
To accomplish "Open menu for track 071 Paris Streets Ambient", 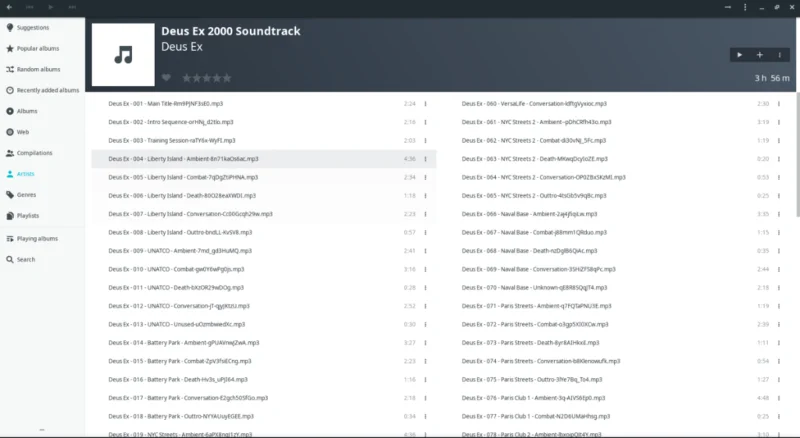I will [779, 306].
